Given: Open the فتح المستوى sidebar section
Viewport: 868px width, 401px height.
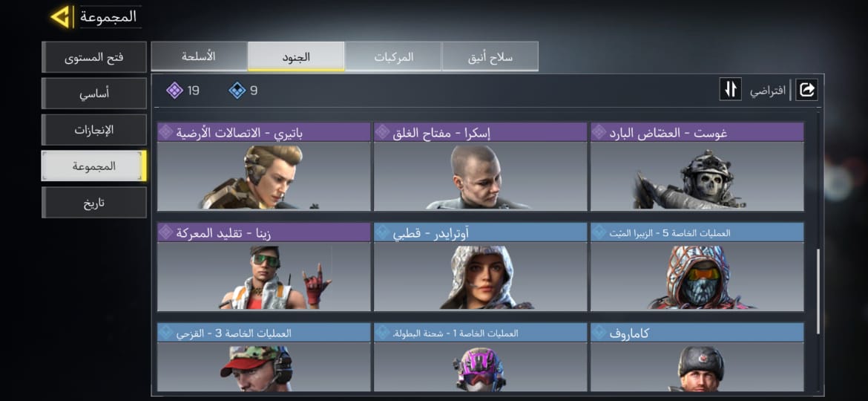Looking at the screenshot, I should (x=94, y=57).
